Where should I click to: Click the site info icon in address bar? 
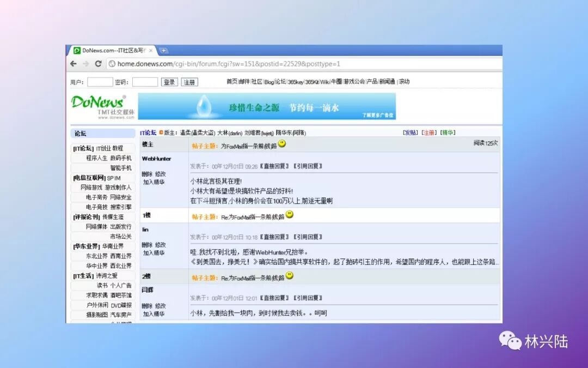(112, 64)
